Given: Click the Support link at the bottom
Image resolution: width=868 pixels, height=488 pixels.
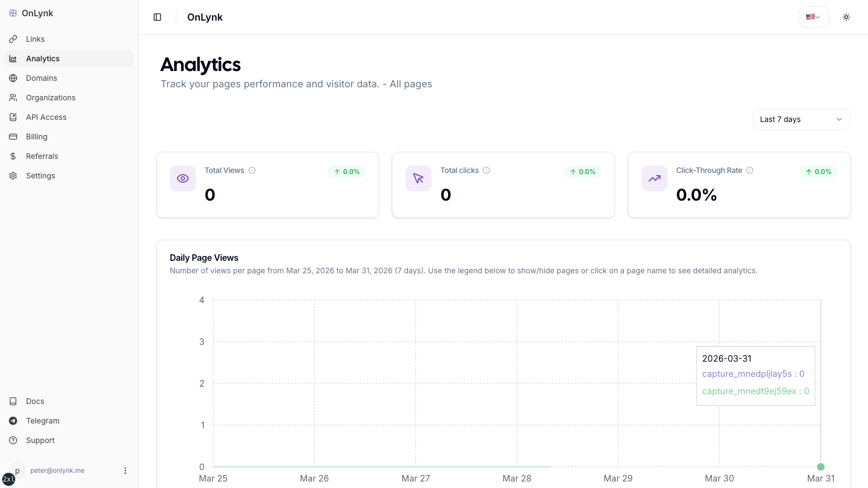Looking at the screenshot, I should click(x=40, y=440).
